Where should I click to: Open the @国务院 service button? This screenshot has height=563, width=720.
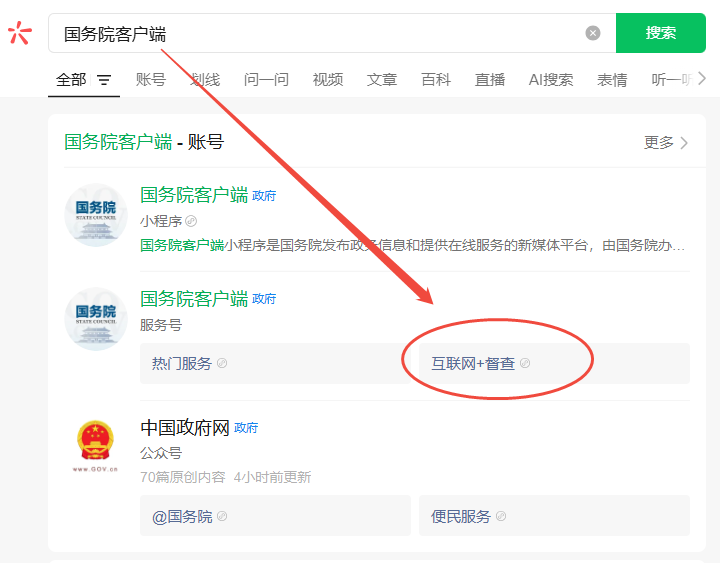coord(276,515)
